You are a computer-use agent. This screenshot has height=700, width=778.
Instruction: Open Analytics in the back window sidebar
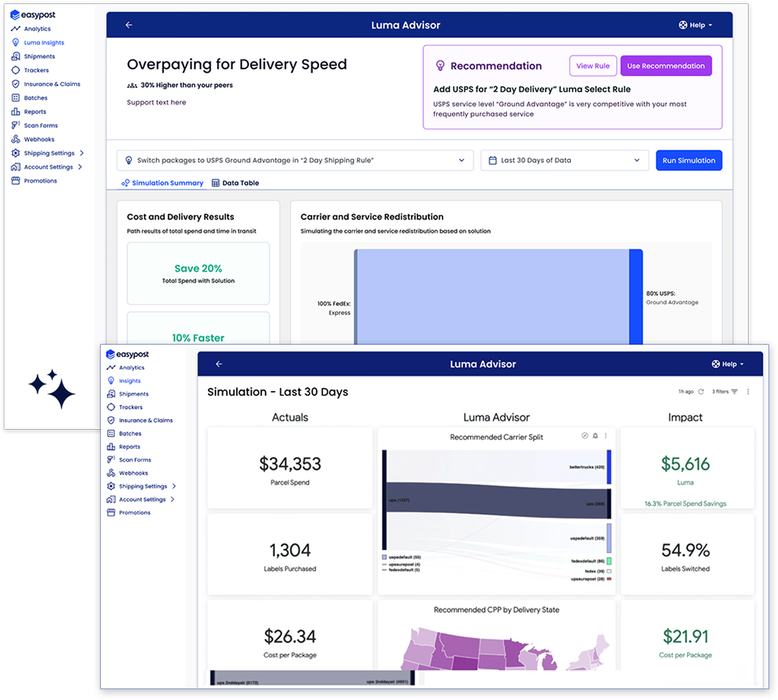coord(31,29)
